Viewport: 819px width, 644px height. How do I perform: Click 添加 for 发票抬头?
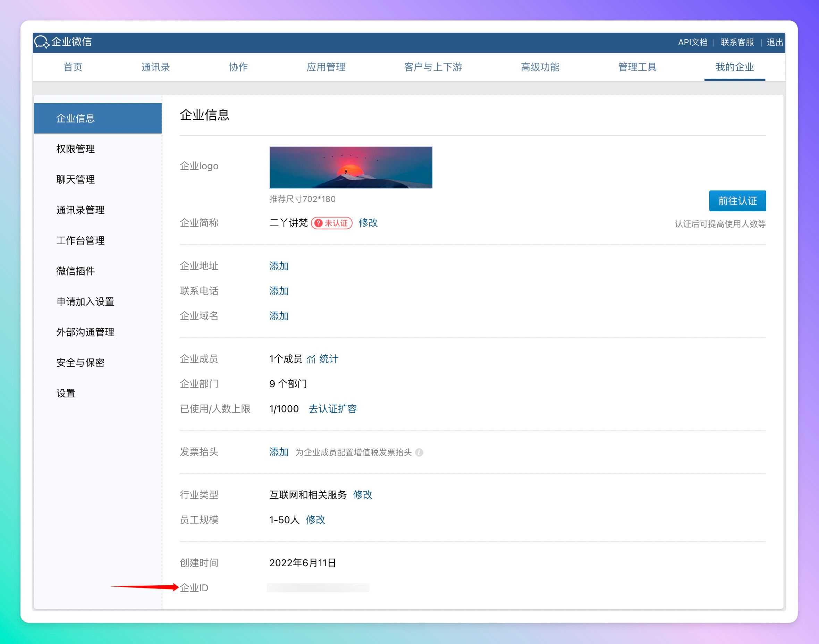[279, 452]
